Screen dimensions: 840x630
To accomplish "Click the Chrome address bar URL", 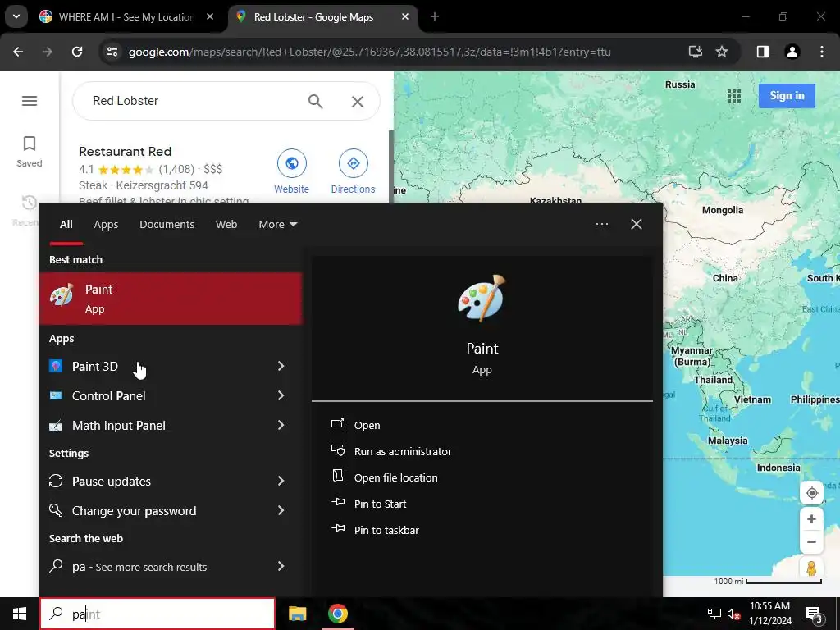I will tap(370, 52).
